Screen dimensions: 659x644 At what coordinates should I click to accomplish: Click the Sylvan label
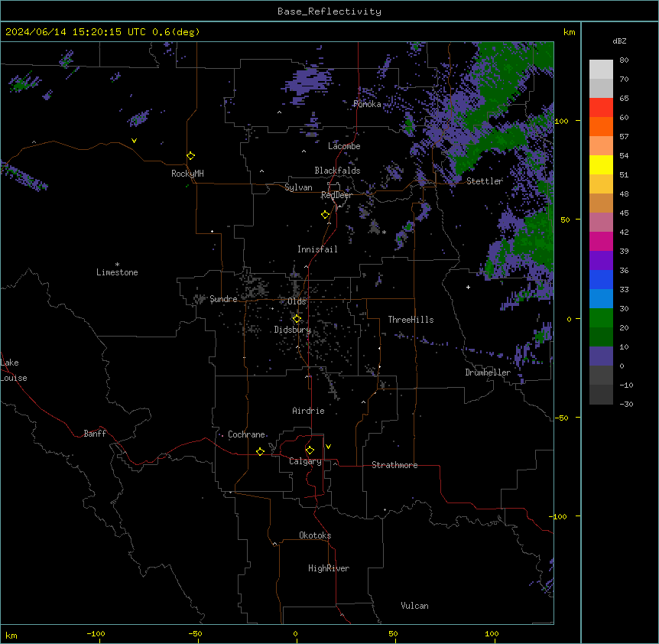point(298,187)
